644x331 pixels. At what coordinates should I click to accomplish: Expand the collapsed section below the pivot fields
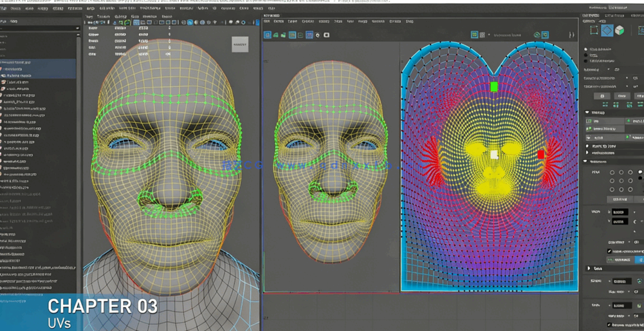[x=589, y=269]
